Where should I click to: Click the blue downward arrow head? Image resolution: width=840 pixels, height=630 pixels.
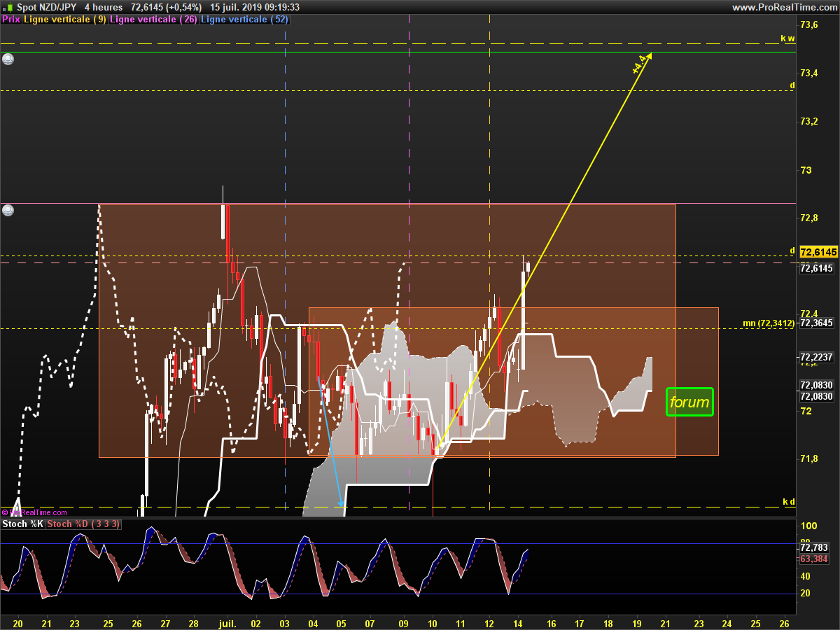[342, 504]
